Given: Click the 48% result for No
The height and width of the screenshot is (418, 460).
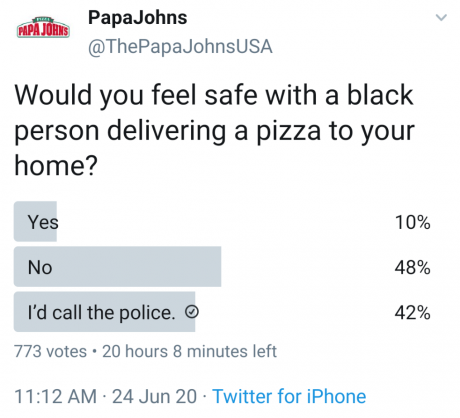Looking at the screenshot, I should pos(413,267).
